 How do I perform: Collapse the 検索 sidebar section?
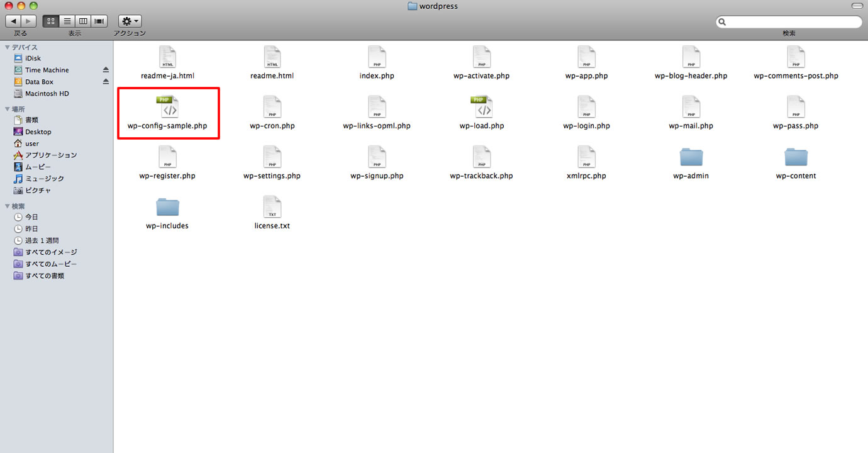click(8, 206)
